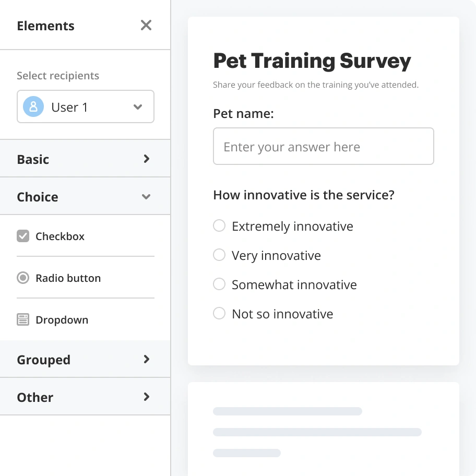This screenshot has height=476, width=476.
Task: Click the Elements panel heading
Action: pos(45,26)
